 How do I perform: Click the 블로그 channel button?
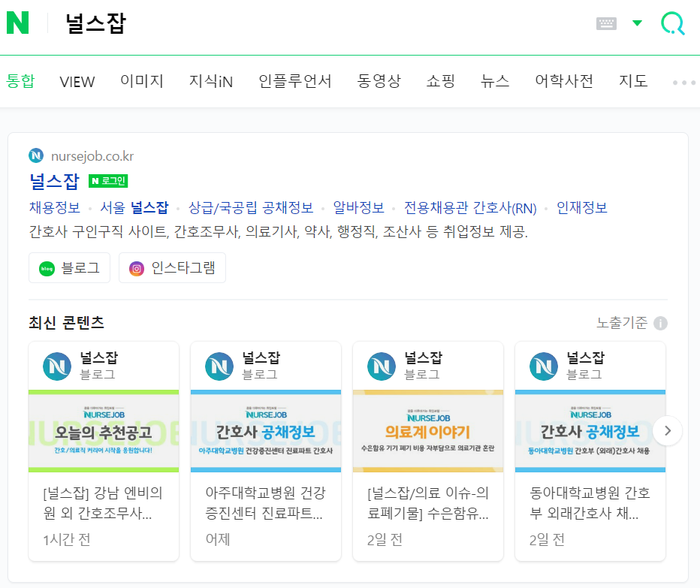click(69, 268)
